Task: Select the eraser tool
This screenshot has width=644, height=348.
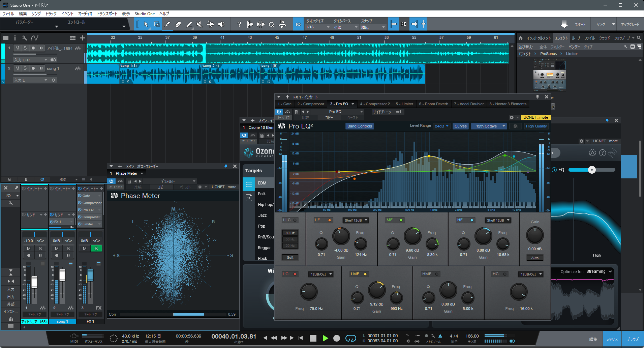Action: point(178,24)
